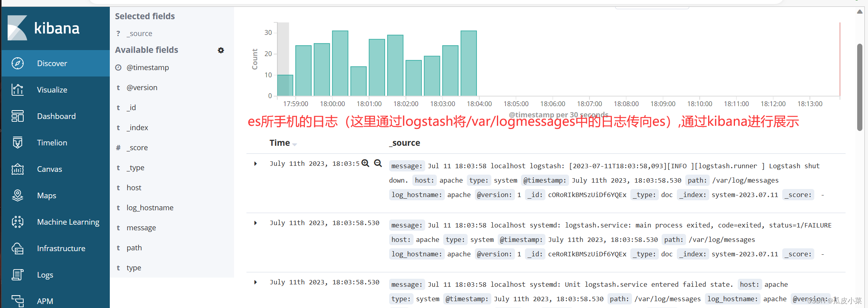The width and height of the screenshot is (868, 308).
Task: Open the Logs icon in the sidebar
Action: [18, 275]
